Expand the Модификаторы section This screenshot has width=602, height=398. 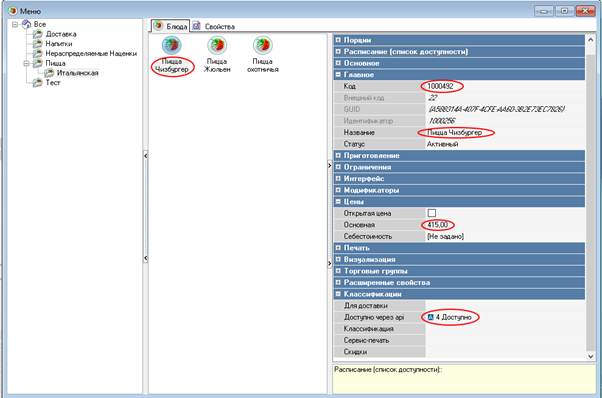tap(338, 190)
